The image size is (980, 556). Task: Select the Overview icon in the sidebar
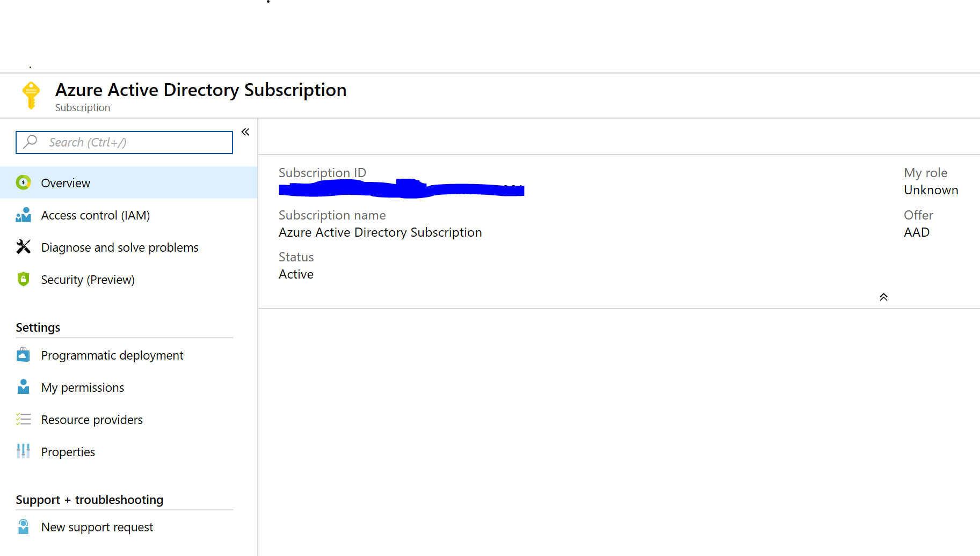23,182
